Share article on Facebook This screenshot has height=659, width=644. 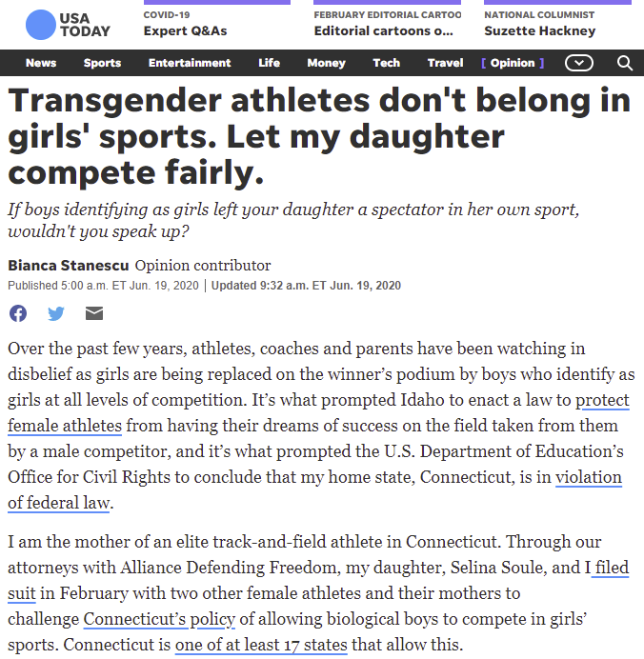[18, 313]
